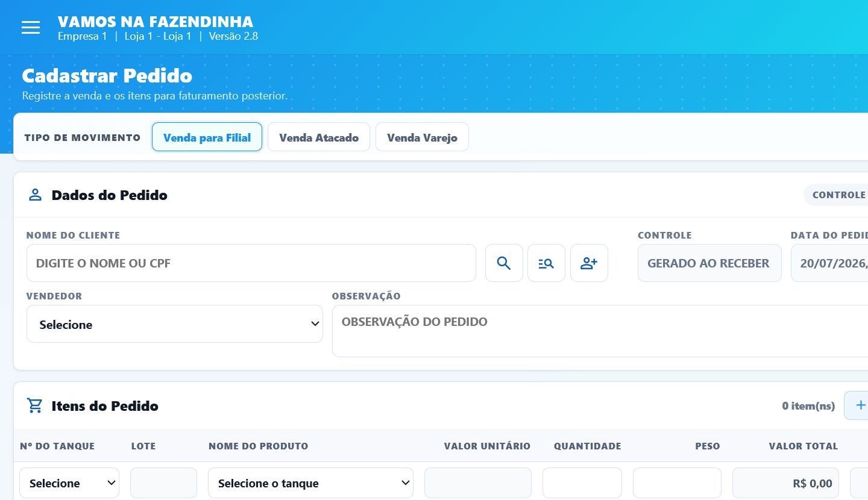Click the magnifier search client button
Viewport: 868px width, 500px height.
click(x=504, y=263)
